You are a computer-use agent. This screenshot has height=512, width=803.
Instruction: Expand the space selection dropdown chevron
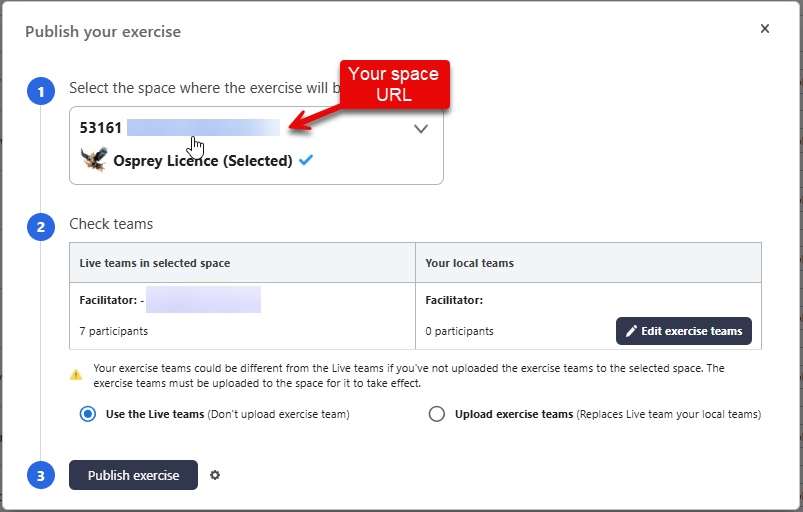click(421, 128)
